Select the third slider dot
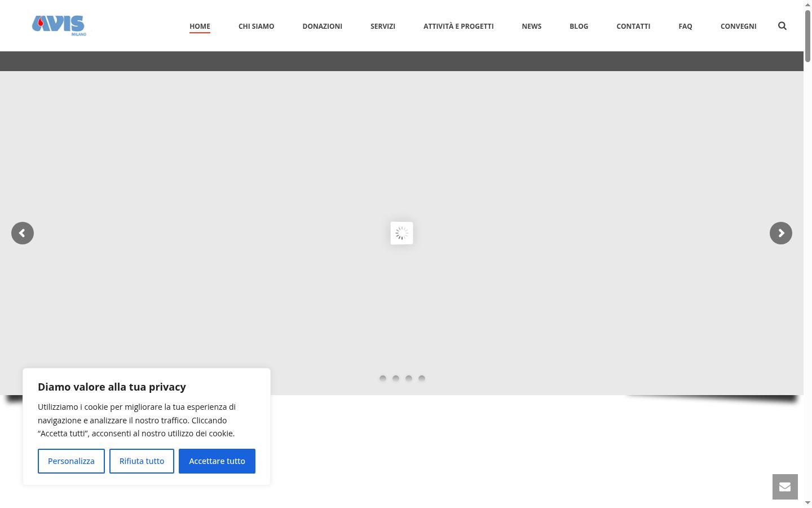Viewport: 812px width, 508px height. coord(409,378)
